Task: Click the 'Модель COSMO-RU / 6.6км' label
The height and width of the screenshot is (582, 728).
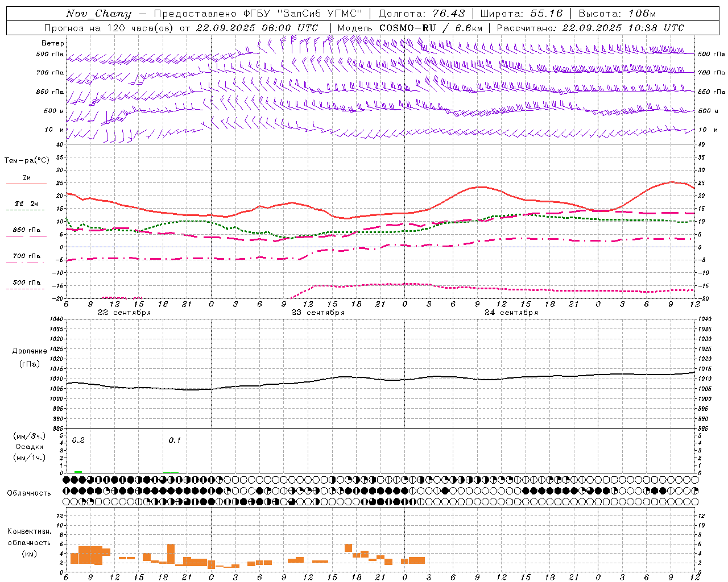Action: (x=410, y=28)
